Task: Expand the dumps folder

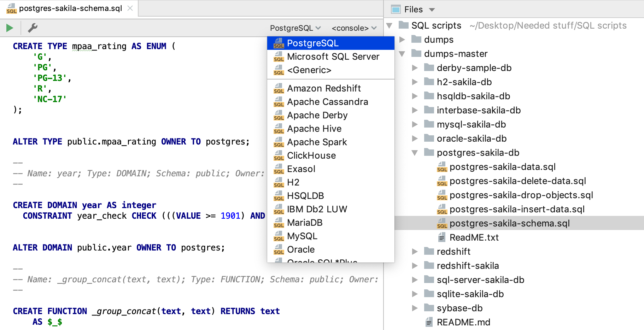Action: click(x=402, y=40)
